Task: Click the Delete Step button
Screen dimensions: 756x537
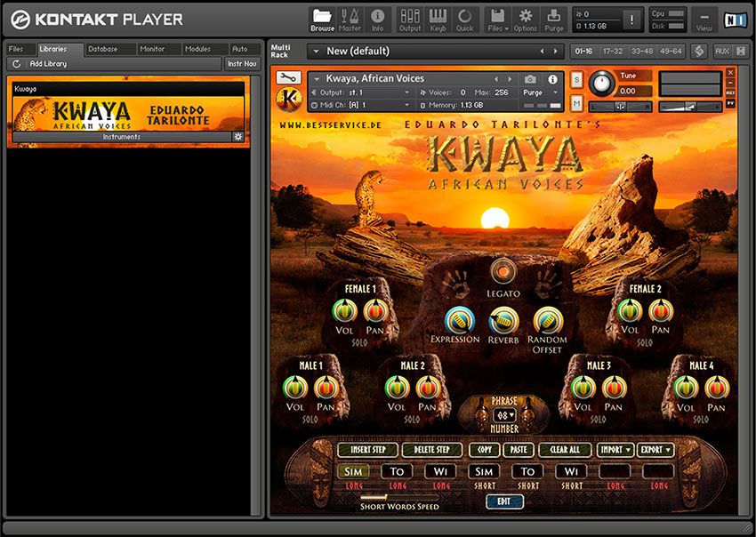Action: [431, 450]
